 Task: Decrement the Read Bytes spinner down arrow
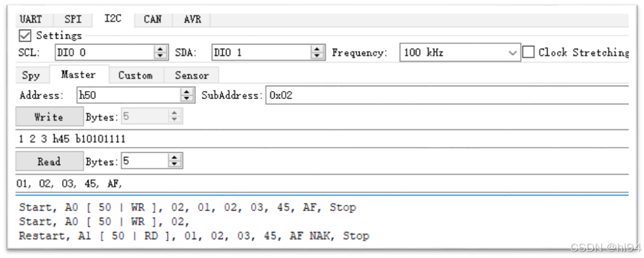coord(175,165)
